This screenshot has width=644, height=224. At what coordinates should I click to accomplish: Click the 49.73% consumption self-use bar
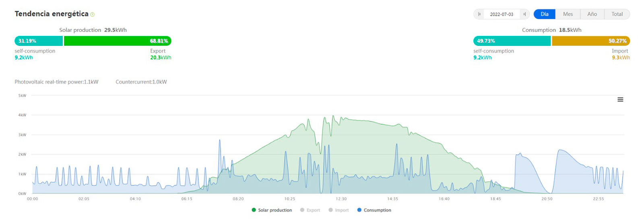click(512, 41)
